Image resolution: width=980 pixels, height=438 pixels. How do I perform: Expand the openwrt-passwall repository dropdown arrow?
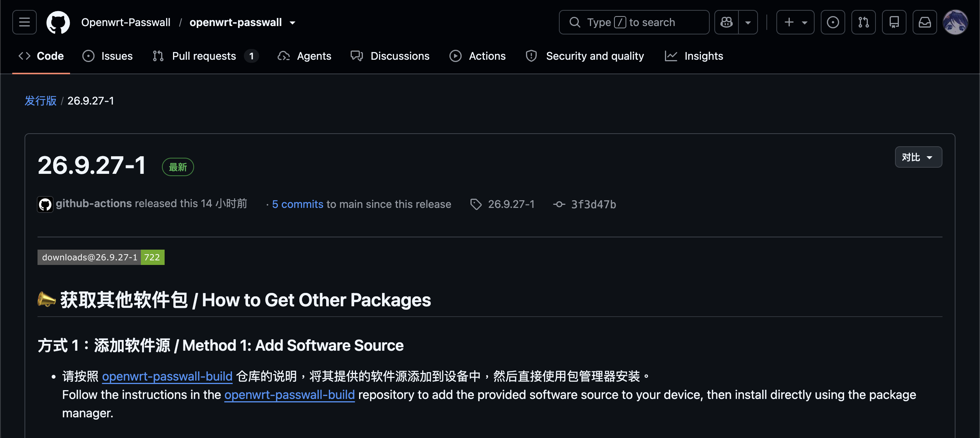click(292, 23)
